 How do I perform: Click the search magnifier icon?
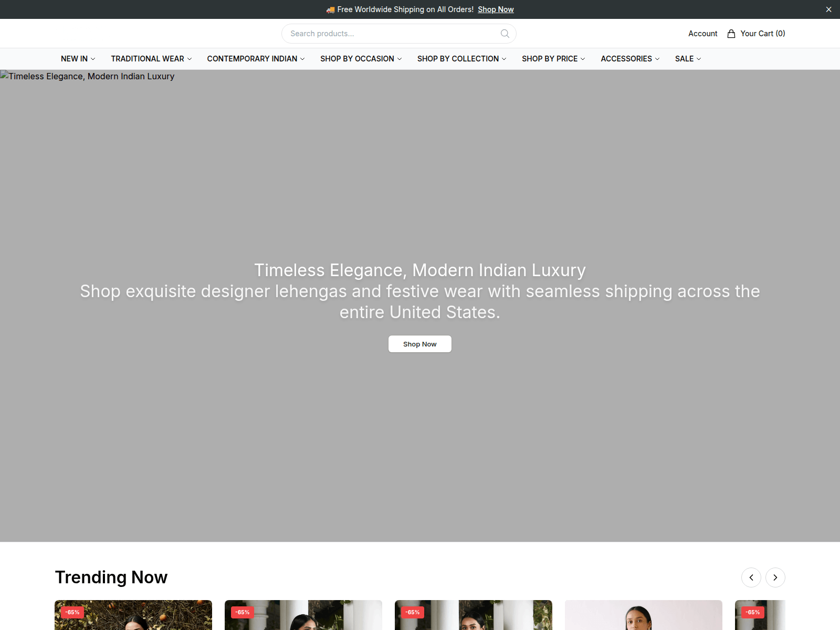[505, 34]
